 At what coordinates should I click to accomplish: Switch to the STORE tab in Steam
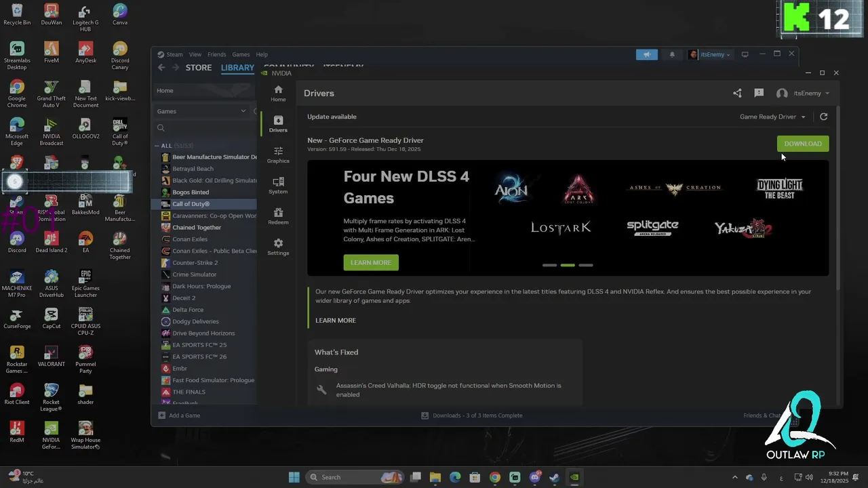199,68
